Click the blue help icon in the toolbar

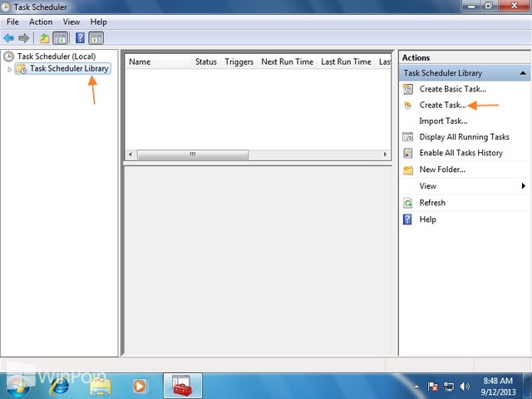[x=80, y=38]
